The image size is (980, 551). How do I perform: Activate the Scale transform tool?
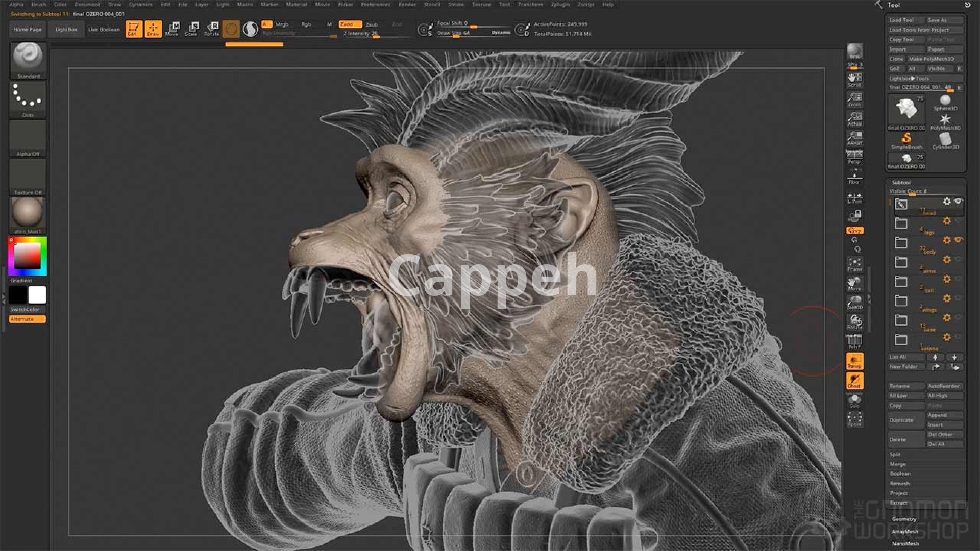click(x=192, y=29)
